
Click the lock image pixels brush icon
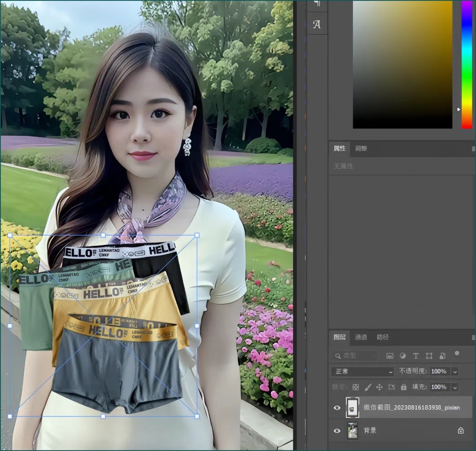click(367, 387)
